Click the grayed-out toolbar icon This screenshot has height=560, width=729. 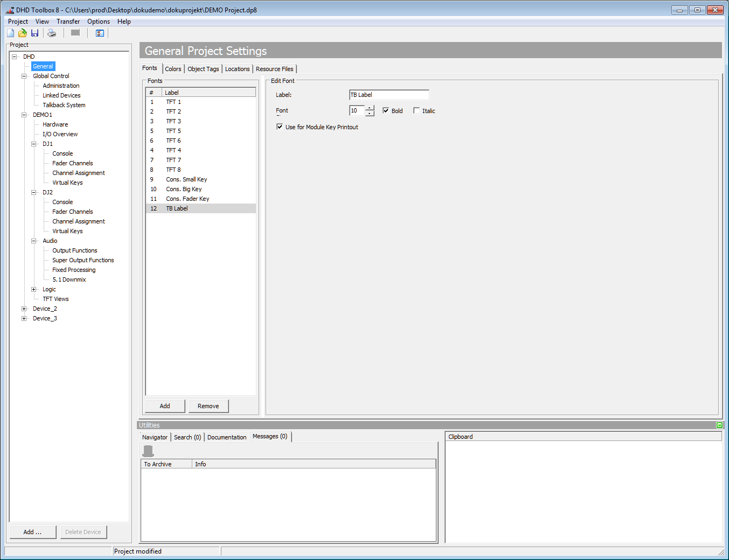click(x=75, y=33)
